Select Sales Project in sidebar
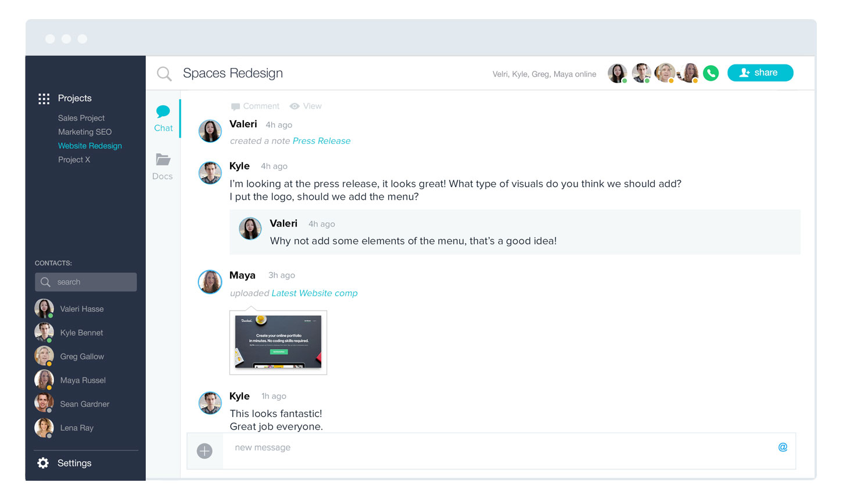The height and width of the screenshot is (504, 843). [81, 118]
